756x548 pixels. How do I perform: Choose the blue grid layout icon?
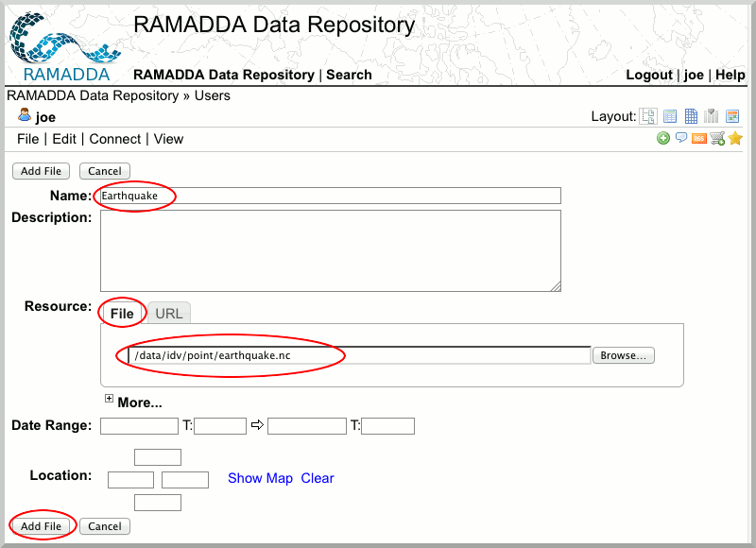(x=691, y=116)
